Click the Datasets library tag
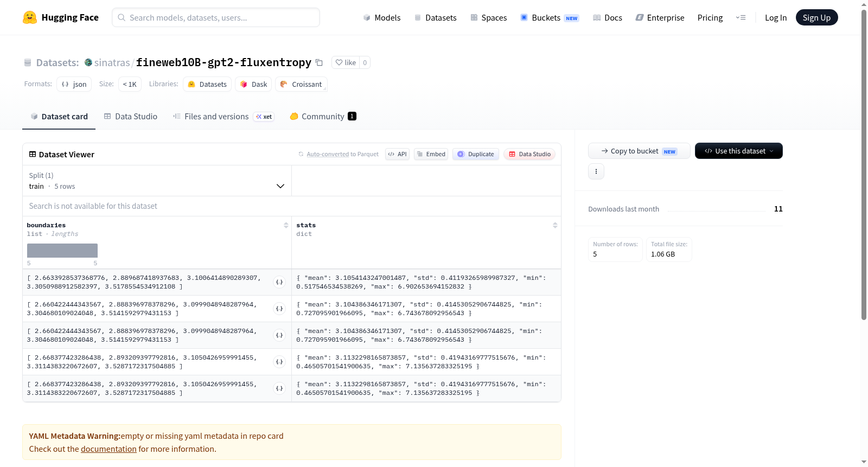The width and height of the screenshot is (868, 467). point(207,84)
